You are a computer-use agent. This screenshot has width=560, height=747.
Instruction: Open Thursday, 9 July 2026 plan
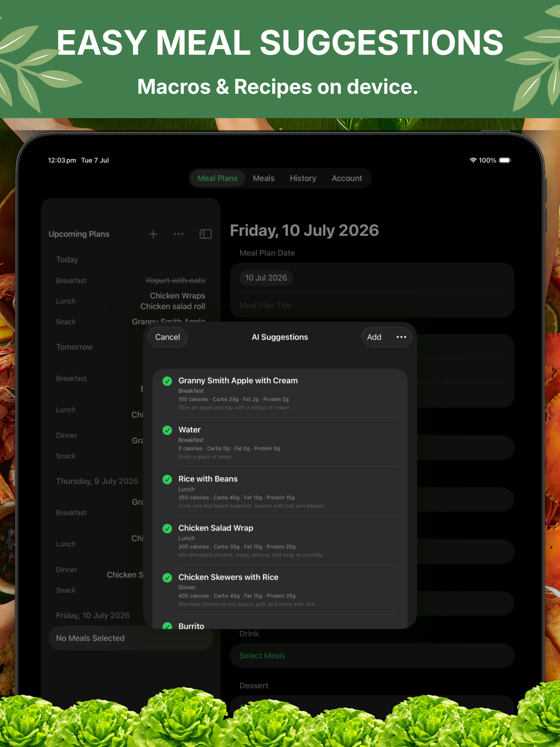point(97,481)
